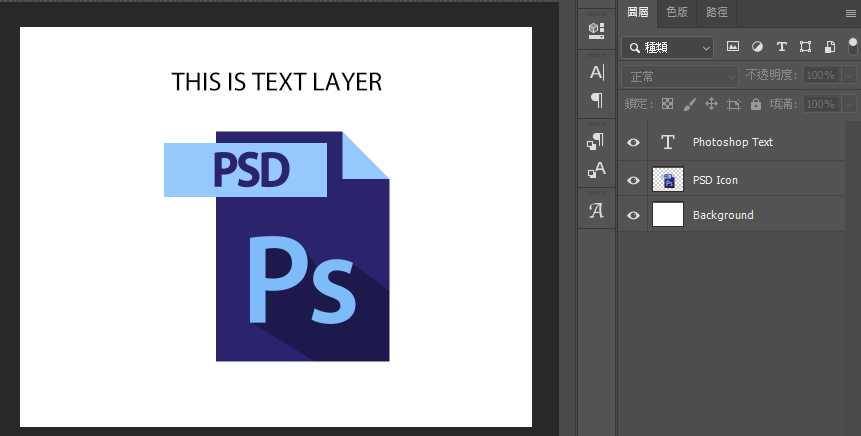
Task: Lock image pixels brush icon
Action: coord(690,104)
